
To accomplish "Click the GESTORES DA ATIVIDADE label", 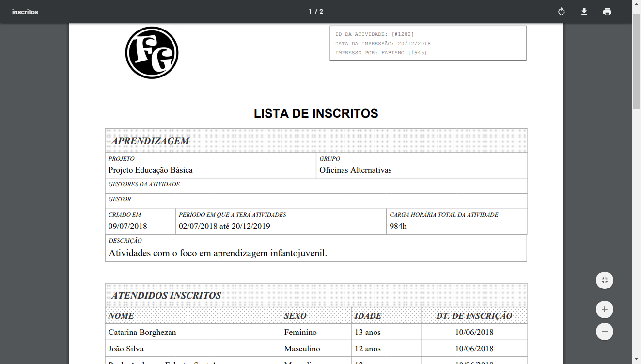I will point(144,184).
